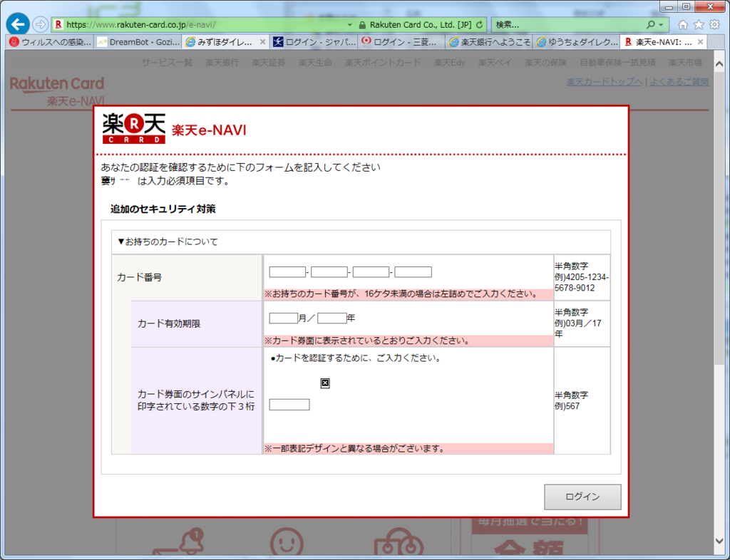
Task: Click the 検索 search box
Action: 568,25
